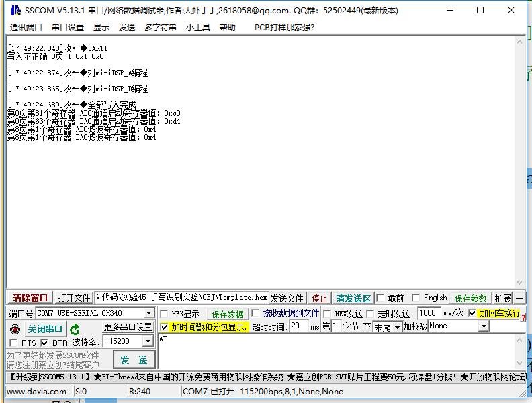
Task: Enable 接收数据到文件 checkbox
Action: pos(255,313)
